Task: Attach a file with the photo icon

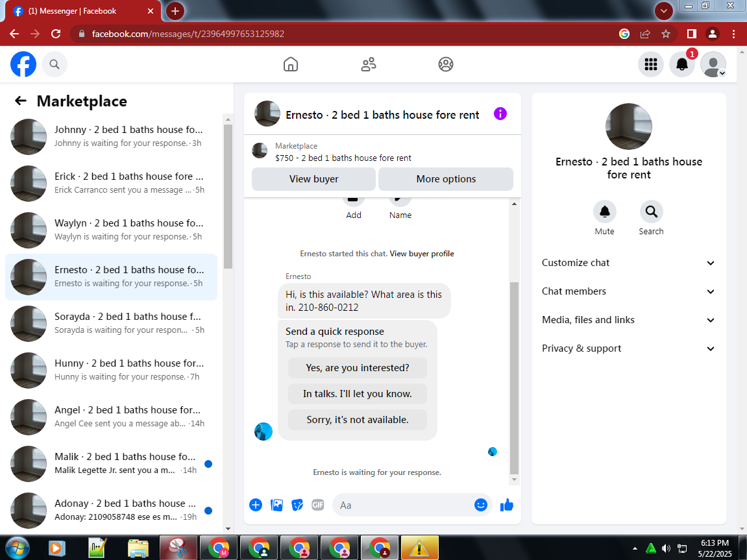Action: point(276,505)
